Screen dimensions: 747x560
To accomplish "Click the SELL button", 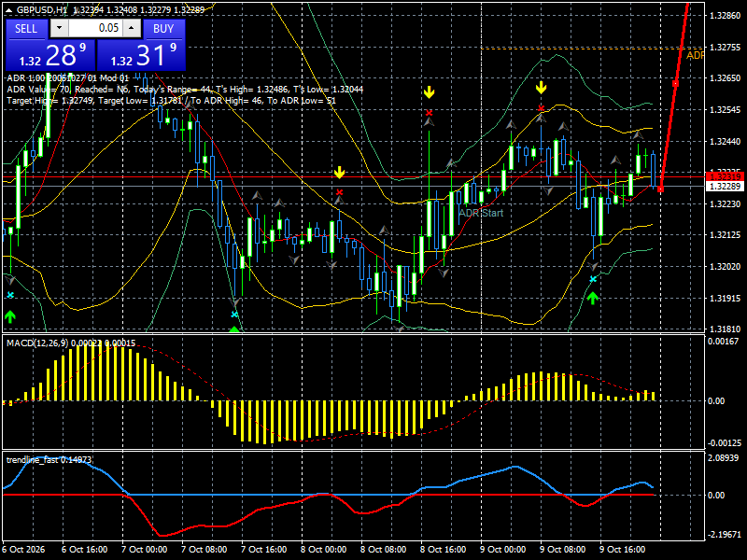I will (26, 29).
